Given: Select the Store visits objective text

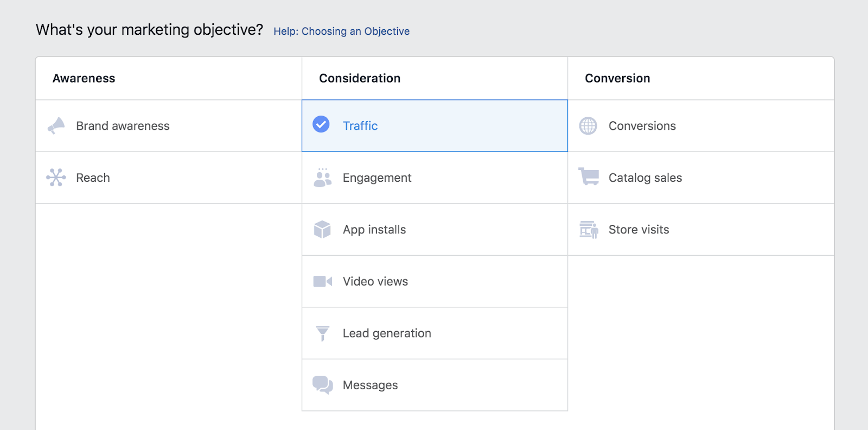Looking at the screenshot, I should pos(639,230).
